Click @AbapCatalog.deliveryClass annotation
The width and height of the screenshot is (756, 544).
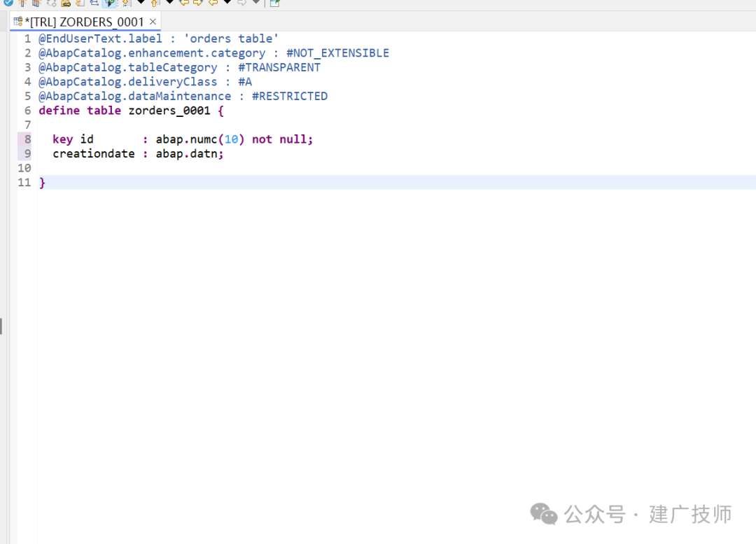(x=128, y=82)
